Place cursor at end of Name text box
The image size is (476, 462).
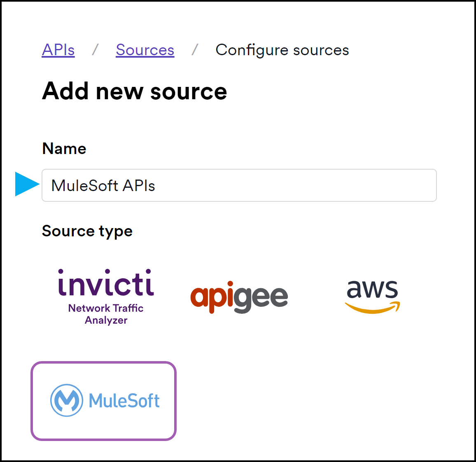tap(425, 185)
